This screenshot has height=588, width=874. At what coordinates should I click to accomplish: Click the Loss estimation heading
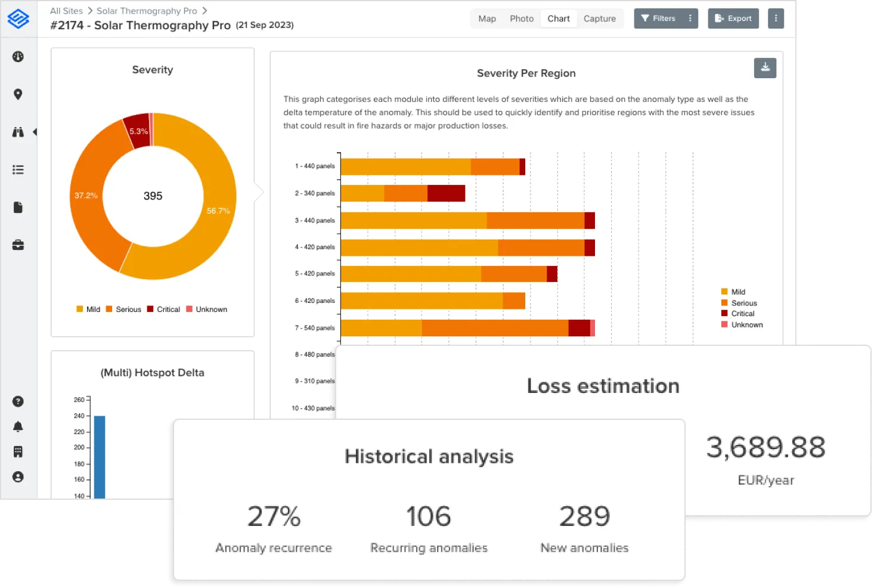tap(603, 386)
